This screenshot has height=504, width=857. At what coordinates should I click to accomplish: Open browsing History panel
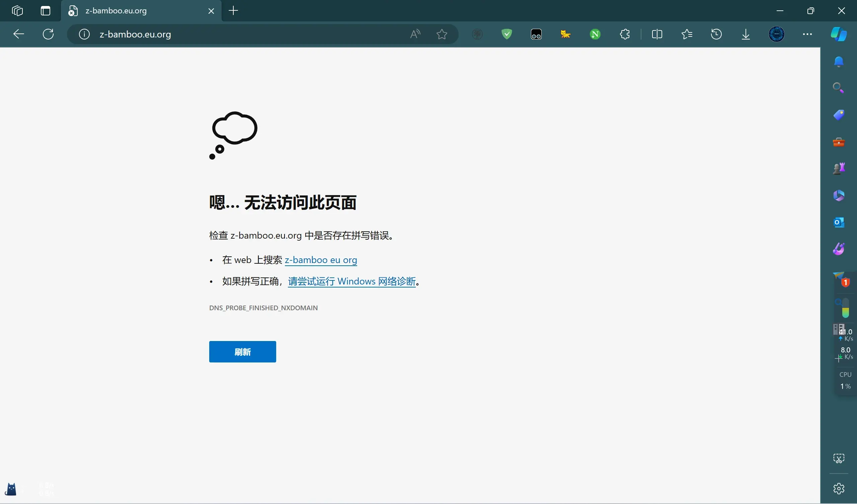click(x=716, y=34)
